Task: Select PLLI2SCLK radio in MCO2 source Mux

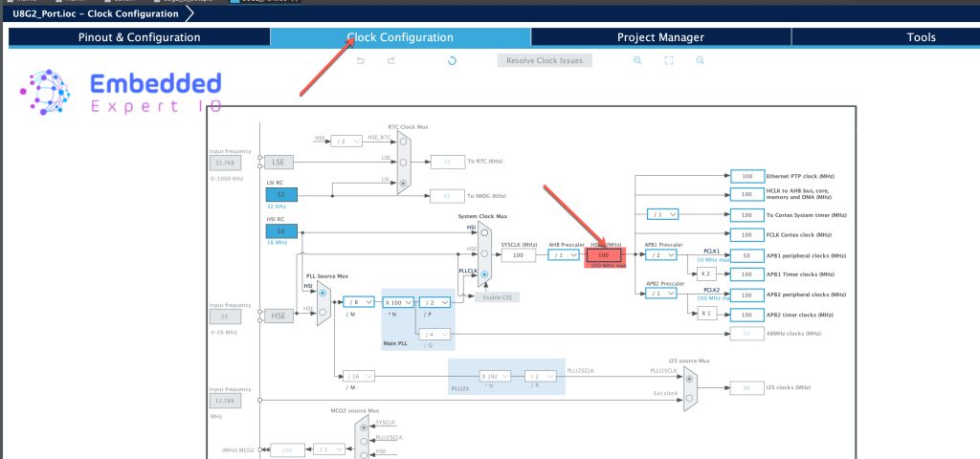Action: [x=364, y=442]
